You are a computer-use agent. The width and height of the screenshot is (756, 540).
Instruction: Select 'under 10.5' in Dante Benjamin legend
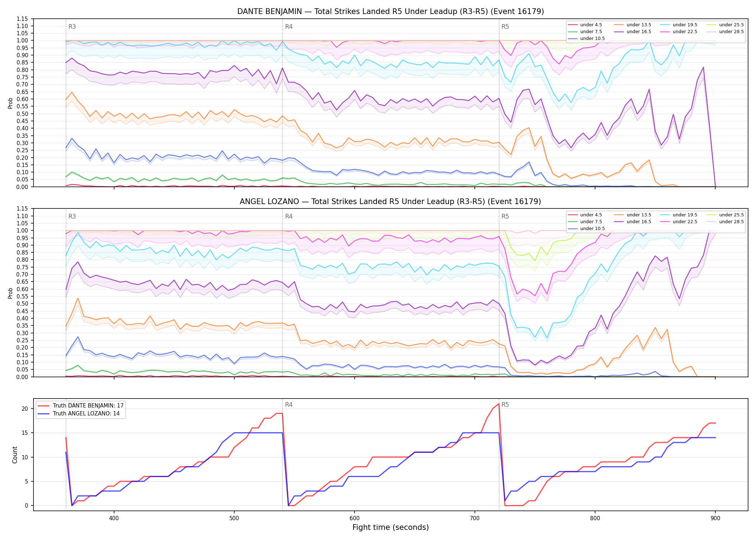click(586, 39)
